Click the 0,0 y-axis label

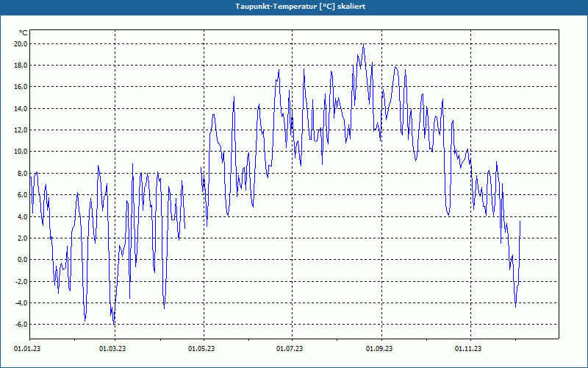tap(22, 260)
